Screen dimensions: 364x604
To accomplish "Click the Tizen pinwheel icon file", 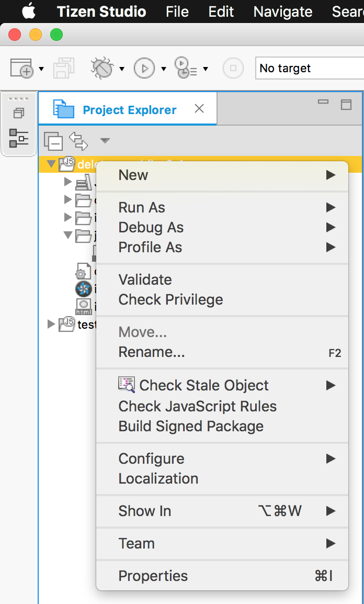I will 84,288.
